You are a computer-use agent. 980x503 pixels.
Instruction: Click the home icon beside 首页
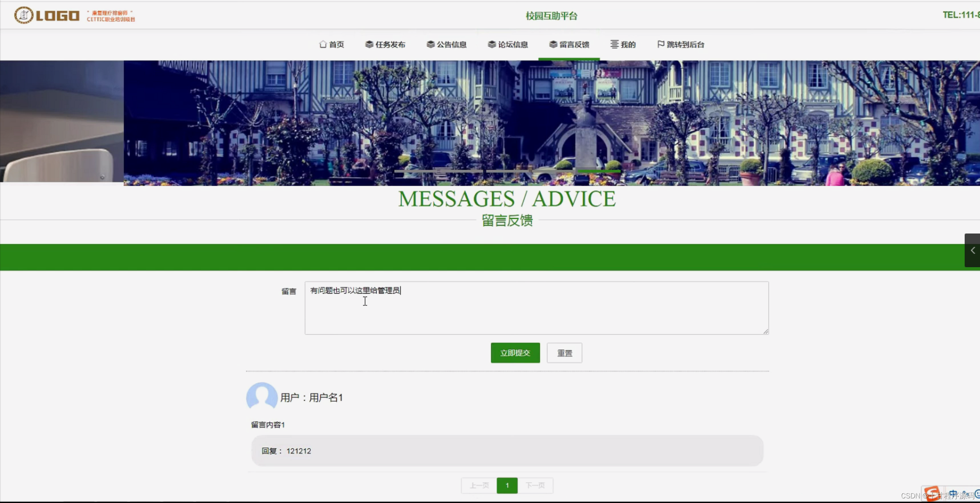(x=323, y=44)
